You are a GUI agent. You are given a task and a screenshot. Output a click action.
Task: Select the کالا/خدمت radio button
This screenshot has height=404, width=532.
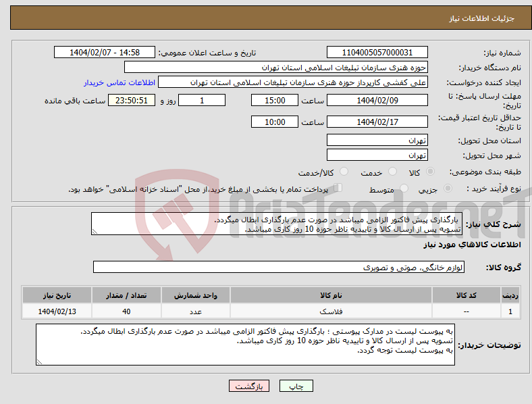pos(344,172)
